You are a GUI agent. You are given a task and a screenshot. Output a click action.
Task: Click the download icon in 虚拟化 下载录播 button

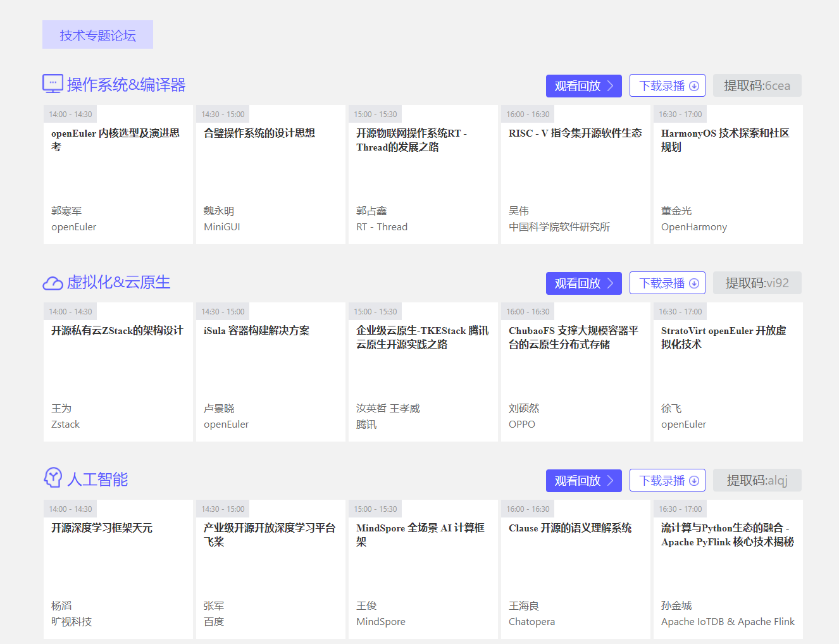point(694,283)
